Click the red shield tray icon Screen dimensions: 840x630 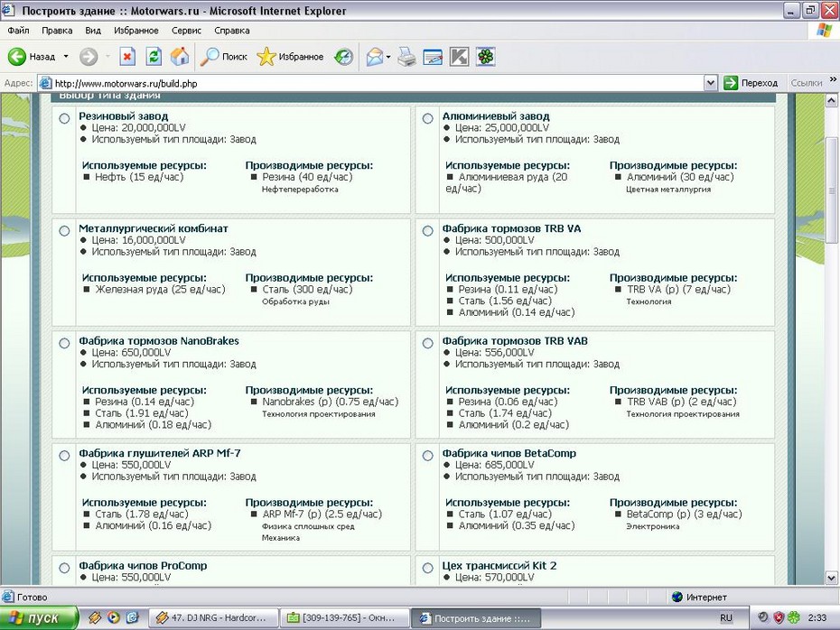tap(779, 617)
